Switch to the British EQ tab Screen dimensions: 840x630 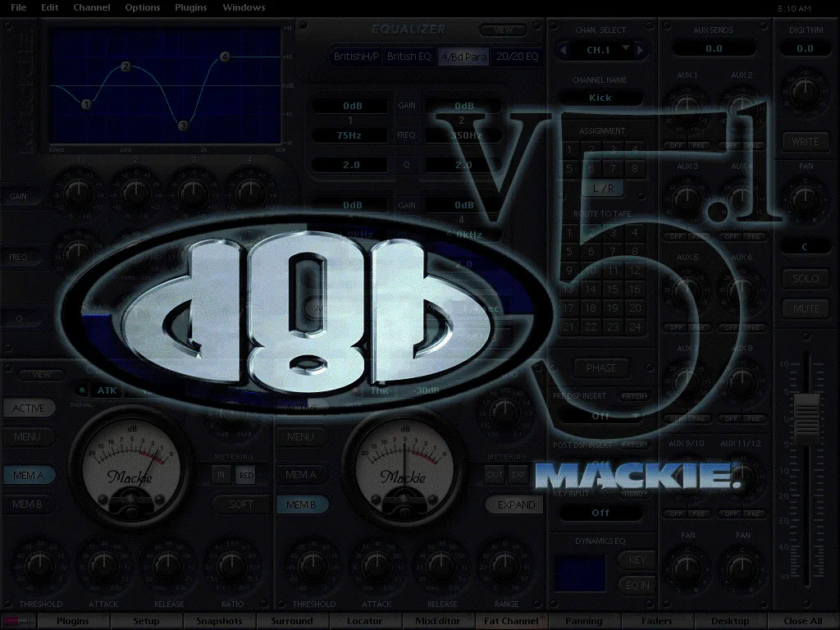click(409, 57)
